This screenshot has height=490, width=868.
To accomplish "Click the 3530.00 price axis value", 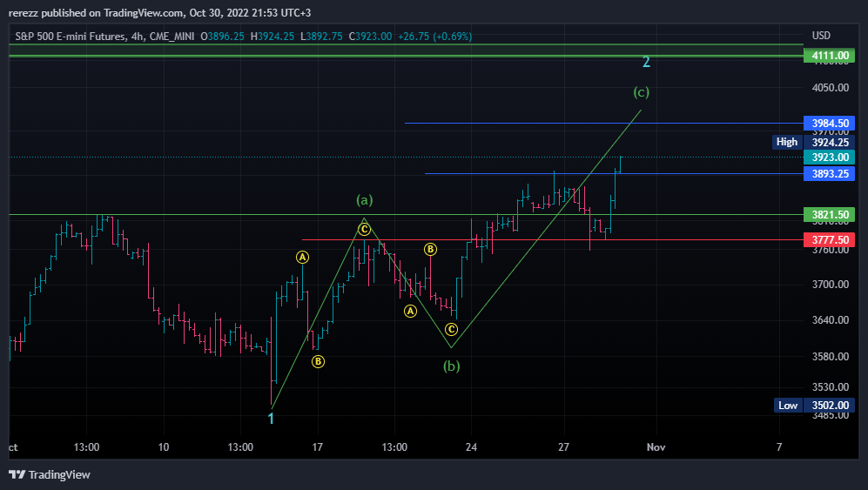I will pos(830,387).
